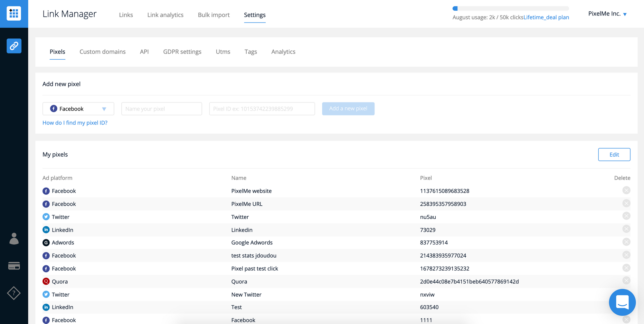Open the Analytics sub-tab
The width and height of the screenshot is (644, 324).
point(283,52)
